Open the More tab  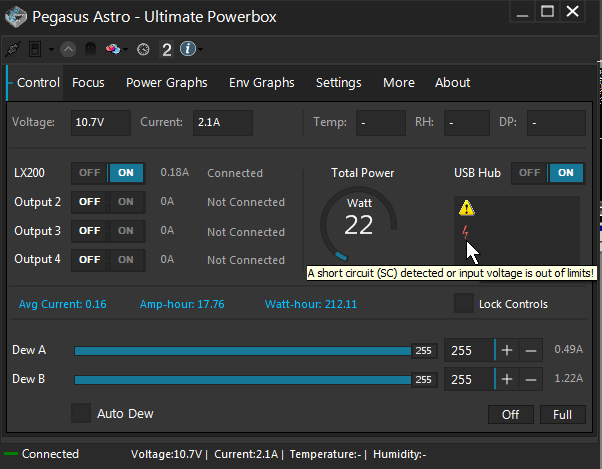pos(399,83)
